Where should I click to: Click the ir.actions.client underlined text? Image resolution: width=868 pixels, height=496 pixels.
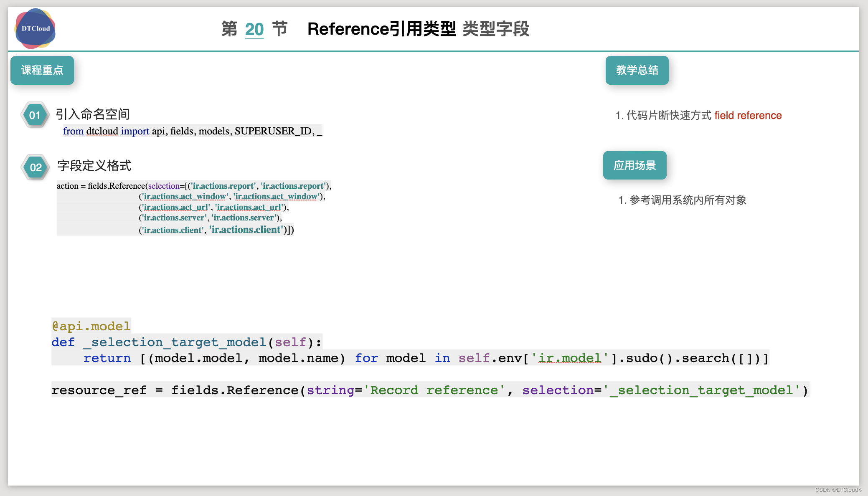[173, 230]
